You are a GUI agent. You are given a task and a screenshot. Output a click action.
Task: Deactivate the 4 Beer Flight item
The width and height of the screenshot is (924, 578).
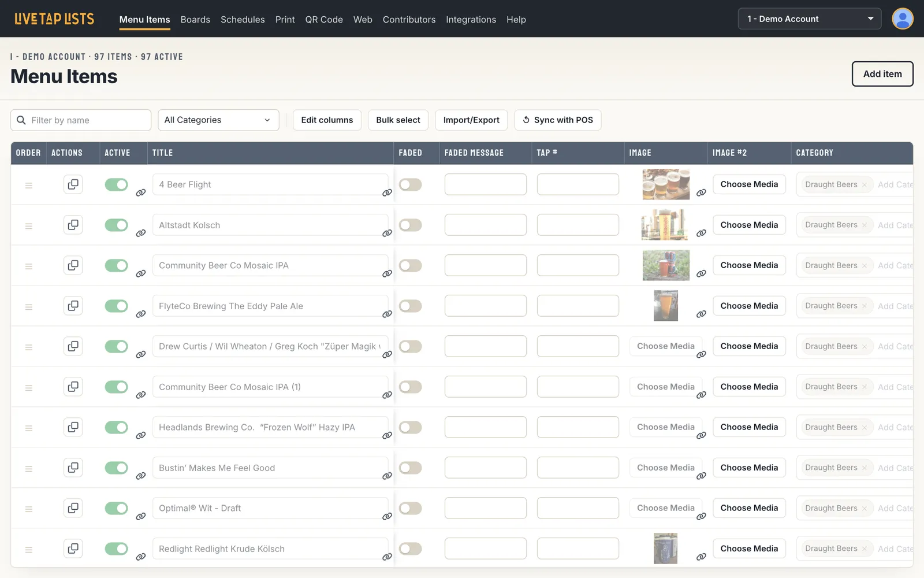point(116,184)
